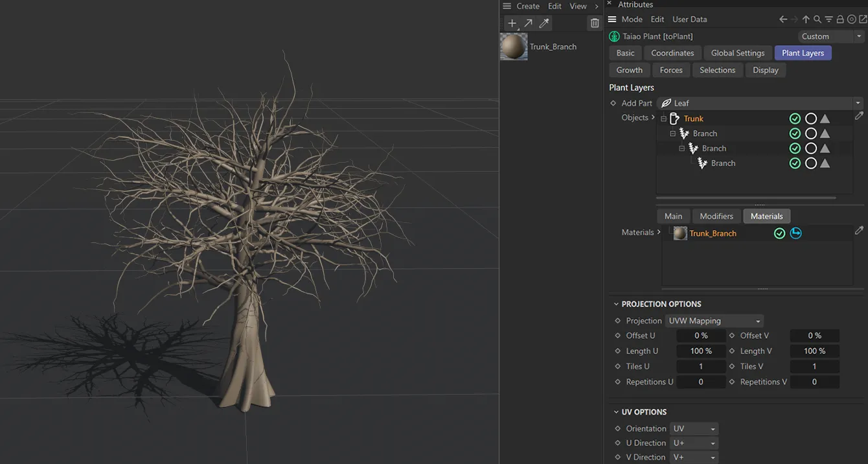Screen dimensions: 868x464
Task: Toggle the green checkmark next to Trunk_Branch material
Action: tap(779, 233)
